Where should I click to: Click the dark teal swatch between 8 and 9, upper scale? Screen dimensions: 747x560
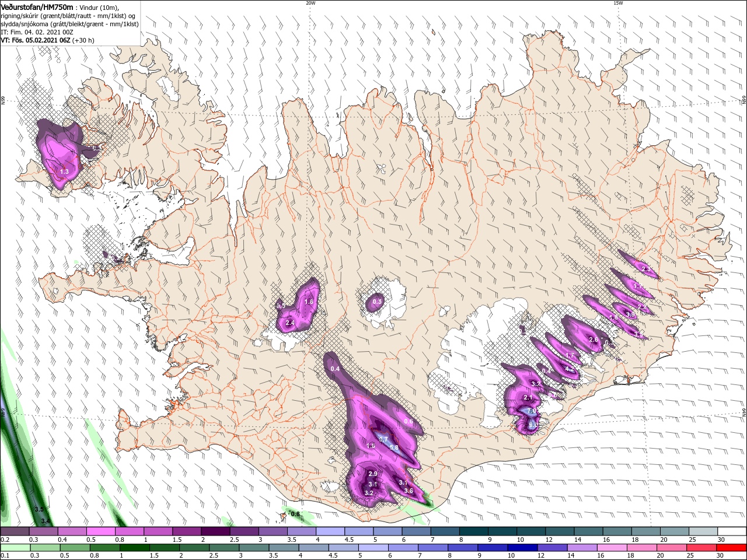473,531
